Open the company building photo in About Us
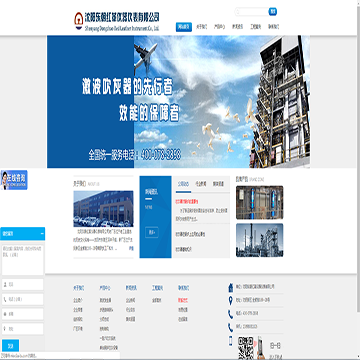Viewport: 360px width, 360px height. (103, 209)
